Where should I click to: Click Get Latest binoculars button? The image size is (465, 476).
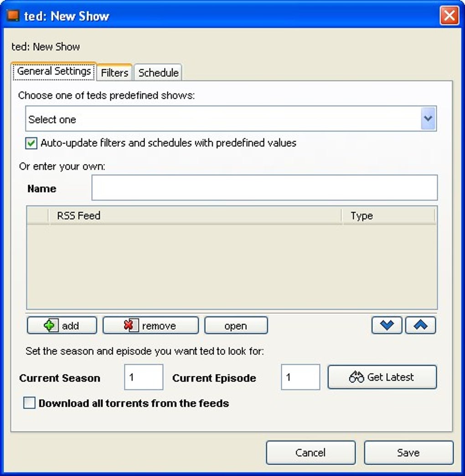(382, 377)
